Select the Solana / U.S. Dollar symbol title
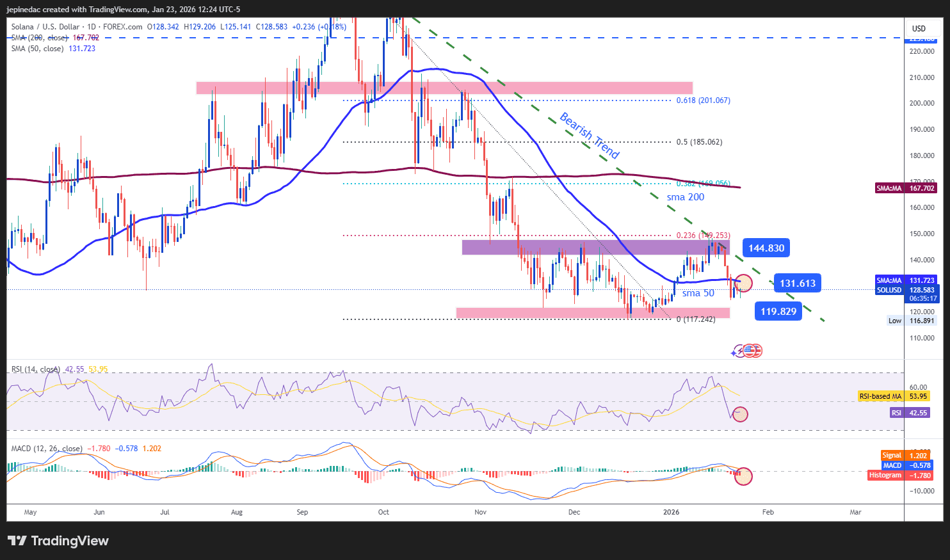The image size is (950, 560). pyautogui.click(x=46, y=27)
